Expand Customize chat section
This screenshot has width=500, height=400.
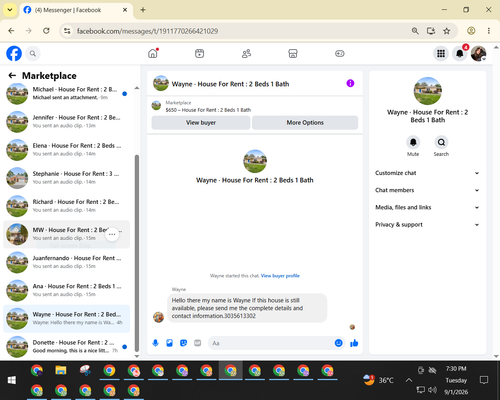427,173
